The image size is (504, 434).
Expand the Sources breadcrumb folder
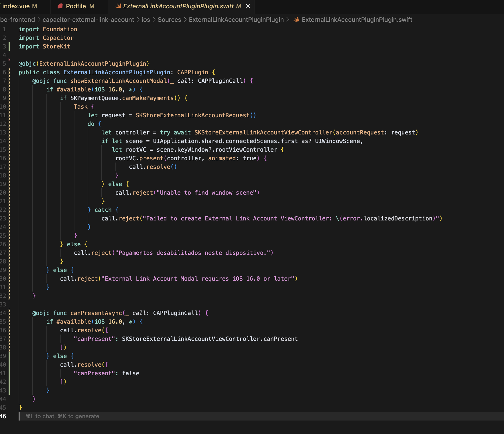(x=169, y=19)
